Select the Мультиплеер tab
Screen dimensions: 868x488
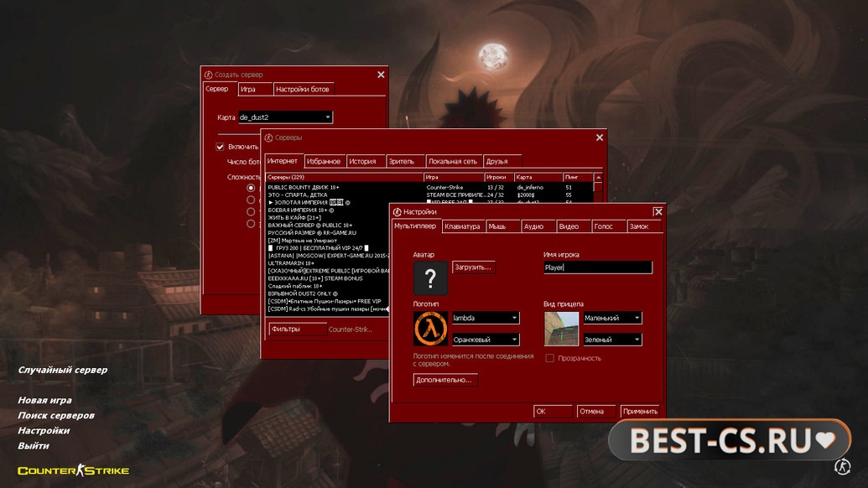pyautogui.click(x=416, y=226)
